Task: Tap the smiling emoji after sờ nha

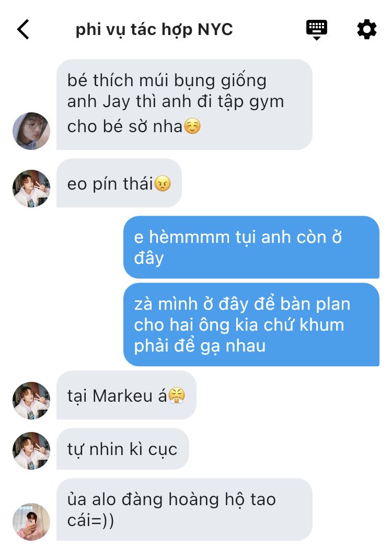Action: [192, 126]
